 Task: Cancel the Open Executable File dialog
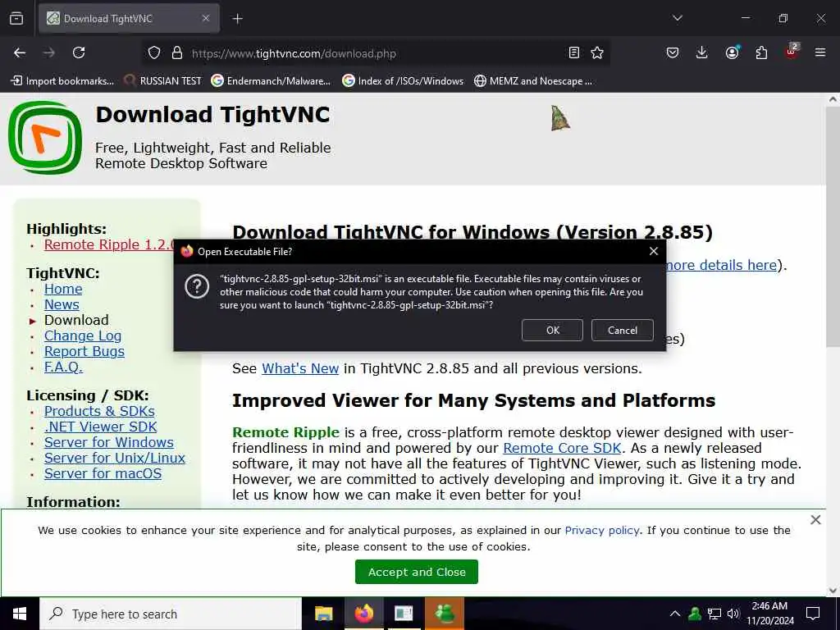point(623,330)
